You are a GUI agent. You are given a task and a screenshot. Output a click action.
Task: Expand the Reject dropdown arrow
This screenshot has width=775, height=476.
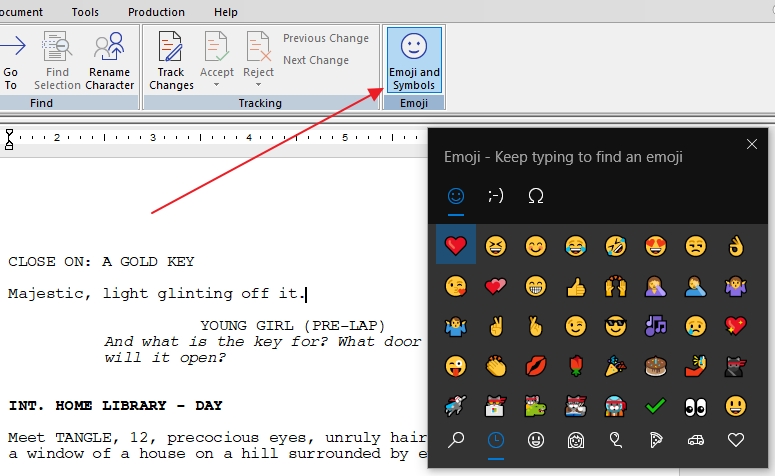pos(258,85)
